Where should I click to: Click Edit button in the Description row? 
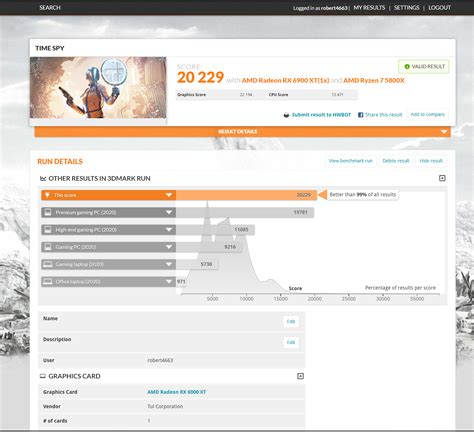(x=291, y=342)
